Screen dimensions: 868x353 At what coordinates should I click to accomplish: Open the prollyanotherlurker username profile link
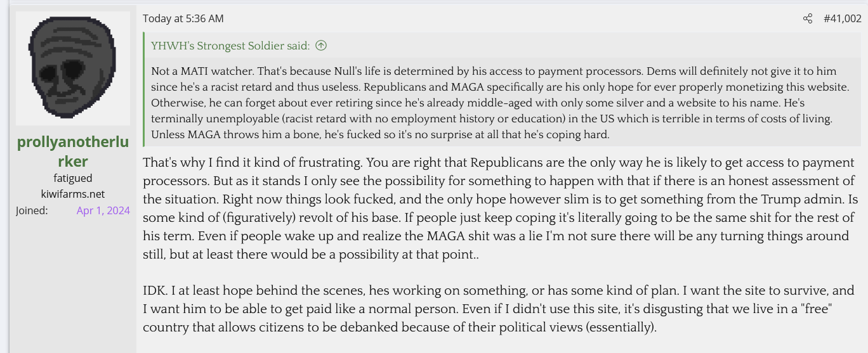(73, 153)
